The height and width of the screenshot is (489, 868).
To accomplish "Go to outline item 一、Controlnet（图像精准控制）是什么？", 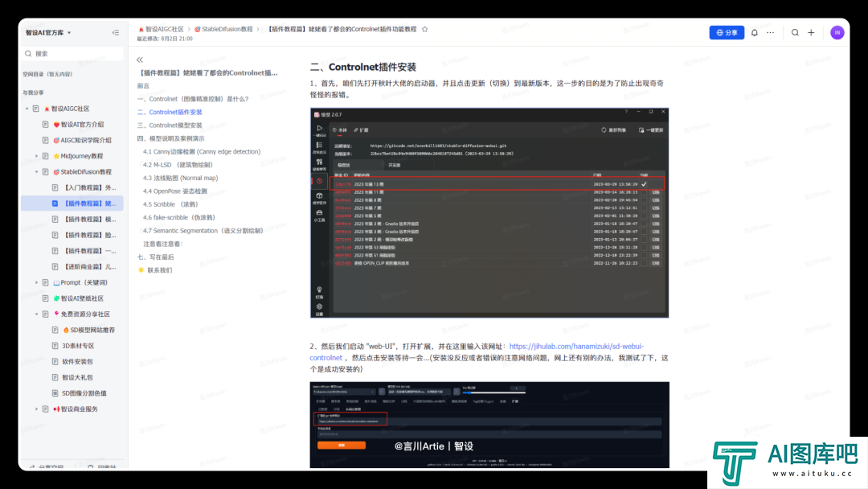I will pos(193,99).
